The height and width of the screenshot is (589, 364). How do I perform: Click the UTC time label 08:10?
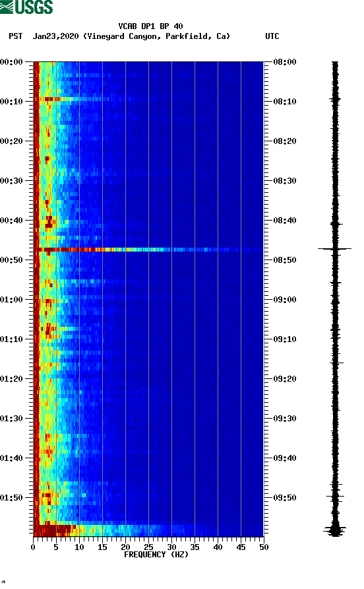(x=285, y=102)
